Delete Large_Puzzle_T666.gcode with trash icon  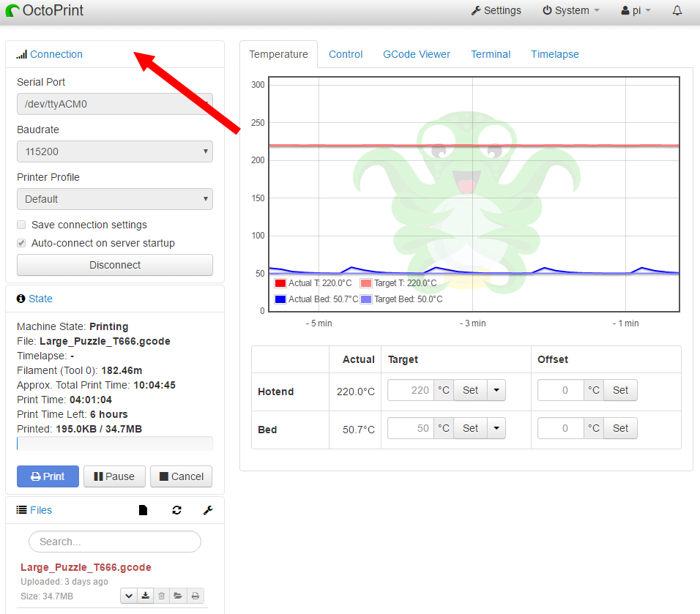pyautogui.click(x=162, y=596)
